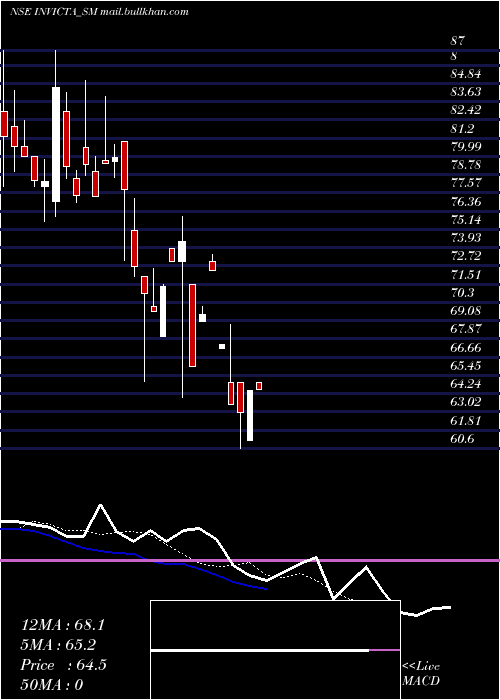The height and width of the screenshot is (700, 500).
Task: Pick the 66.66 axis label
Action: tap(466, 347)
